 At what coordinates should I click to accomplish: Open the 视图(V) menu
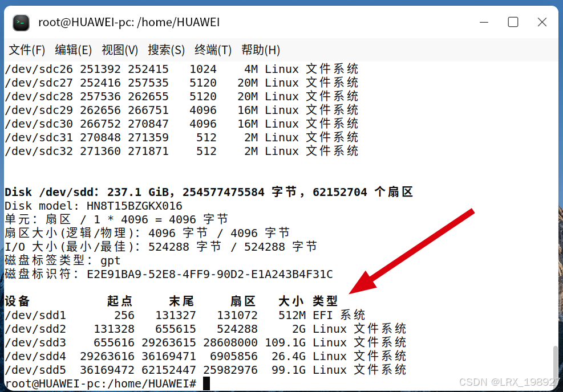(120, 50)
